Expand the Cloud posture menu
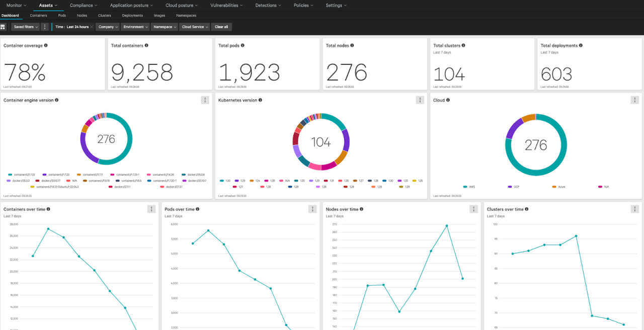 (x=181, y=6)
